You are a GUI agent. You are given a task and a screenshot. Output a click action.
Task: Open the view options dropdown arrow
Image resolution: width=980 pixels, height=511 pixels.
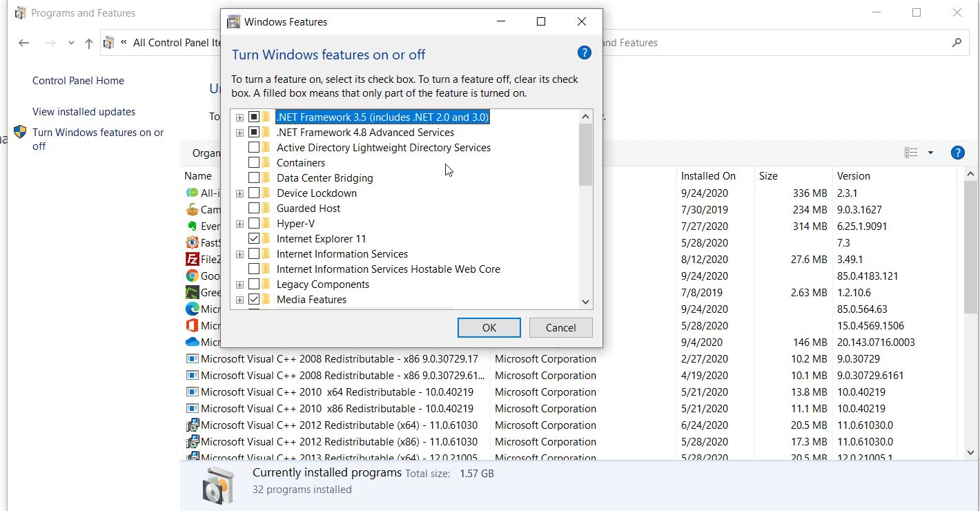[x=930, y=153]
